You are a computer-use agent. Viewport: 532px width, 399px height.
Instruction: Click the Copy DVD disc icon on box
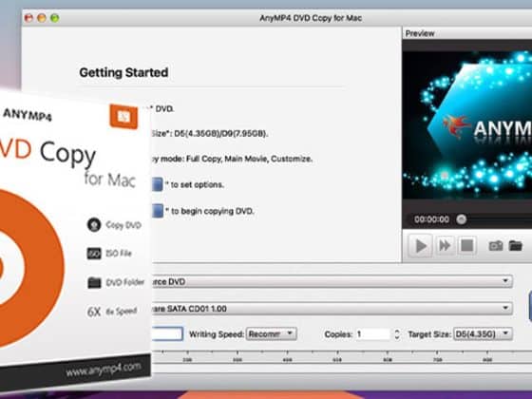click(x=94, y=224)
